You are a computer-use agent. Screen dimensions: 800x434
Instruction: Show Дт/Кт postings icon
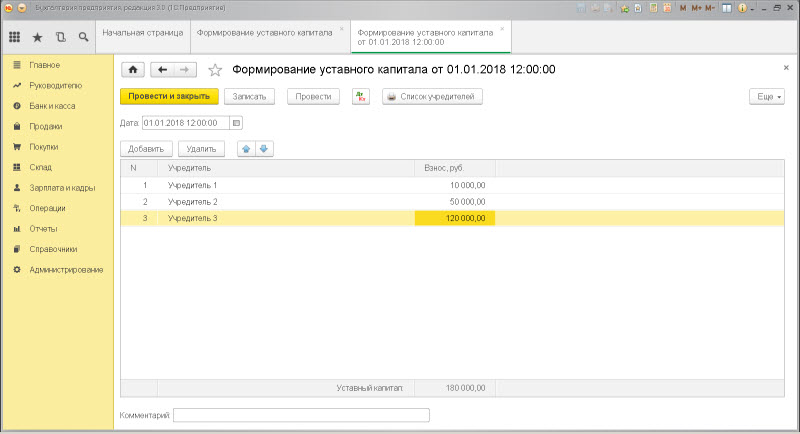click(x=361, y=96)
